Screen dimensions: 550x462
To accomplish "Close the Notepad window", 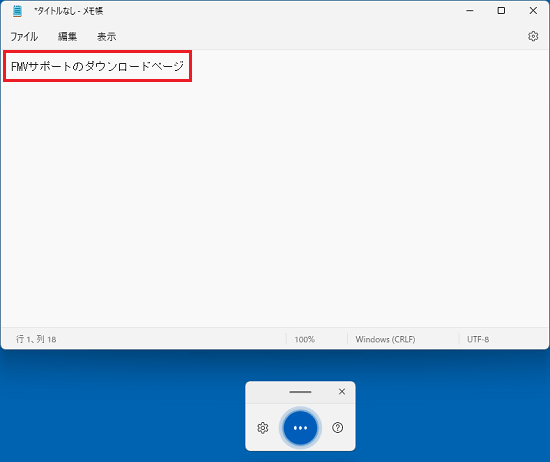I will 533,11.
